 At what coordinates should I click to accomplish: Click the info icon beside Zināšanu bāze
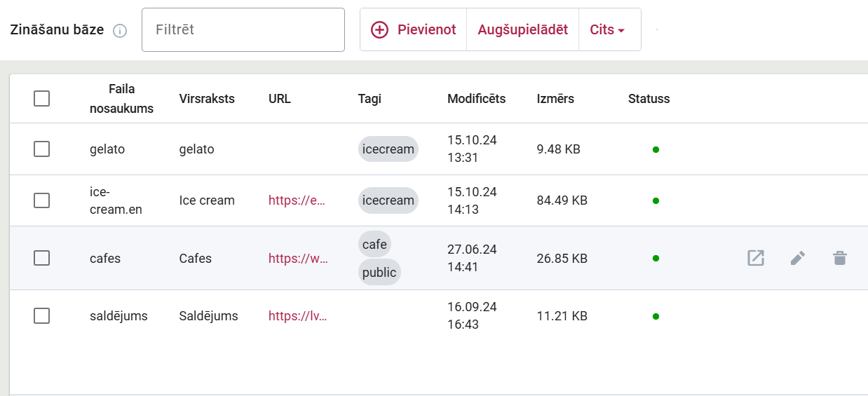pos(120,31)
